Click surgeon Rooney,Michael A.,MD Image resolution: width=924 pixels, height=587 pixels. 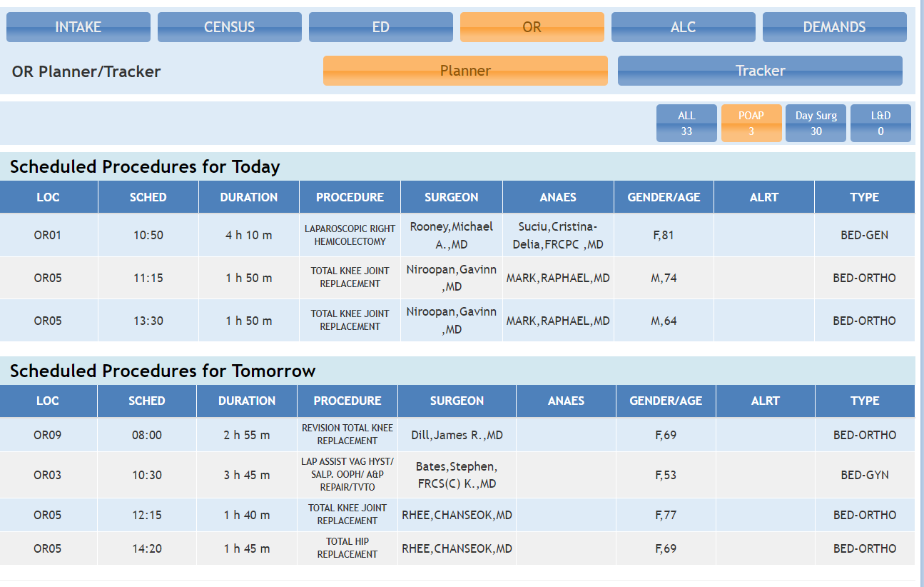click(x=452, y=235)
